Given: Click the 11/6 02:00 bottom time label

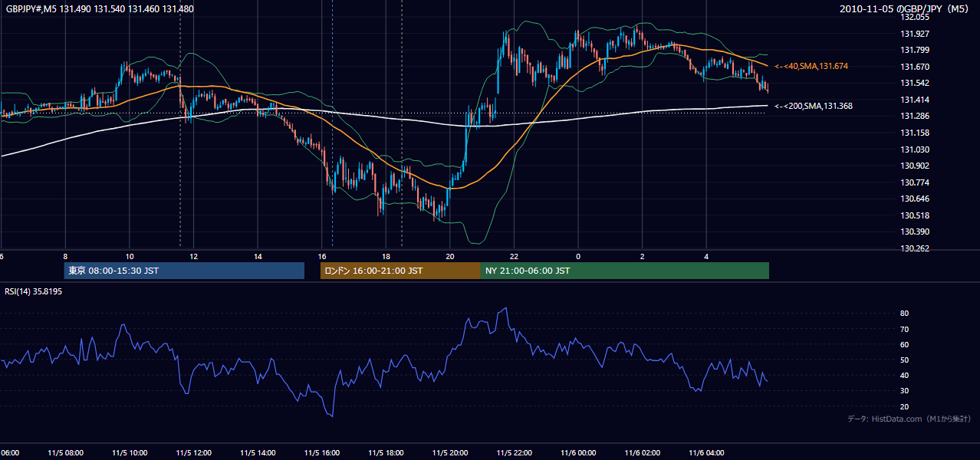Looking at the screenshot, I should 643,453.
